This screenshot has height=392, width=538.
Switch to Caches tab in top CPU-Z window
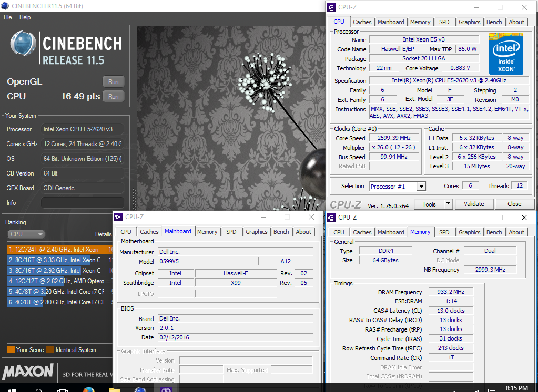coord(362,22)
